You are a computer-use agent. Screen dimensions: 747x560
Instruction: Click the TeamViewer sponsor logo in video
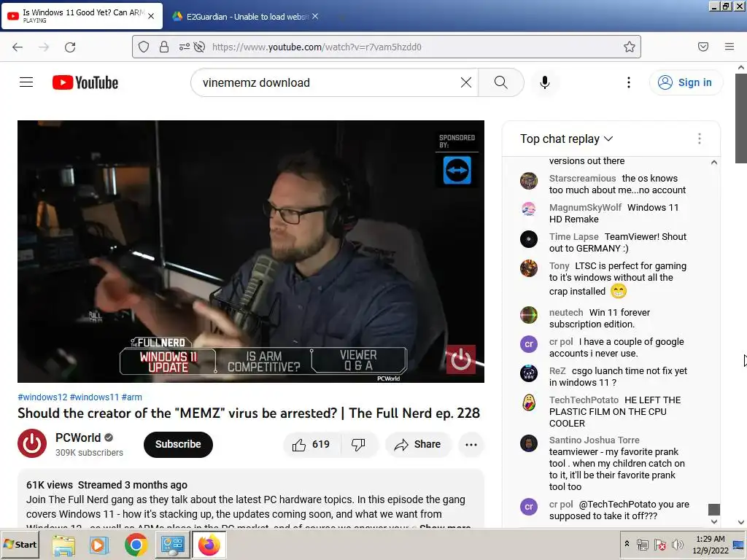(x=457, y=170)
